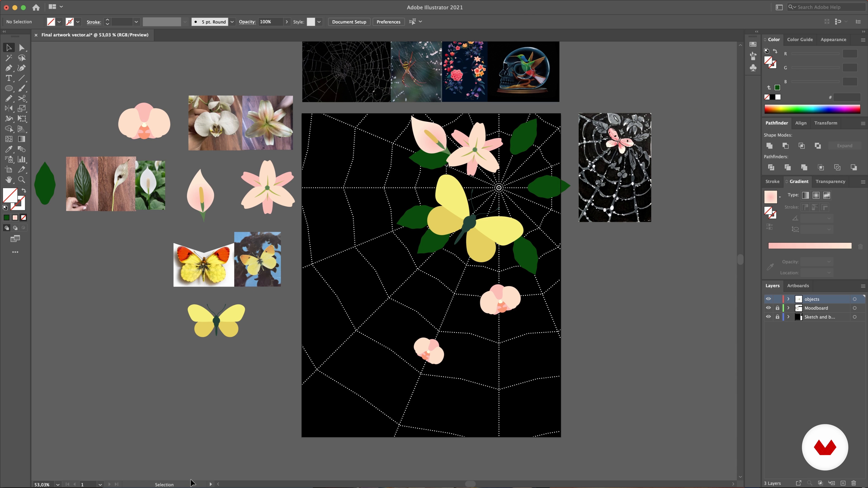Viewport: 868px width, 488px height.
Task: Select the Direct Selection tool
Action: (22, 48)
